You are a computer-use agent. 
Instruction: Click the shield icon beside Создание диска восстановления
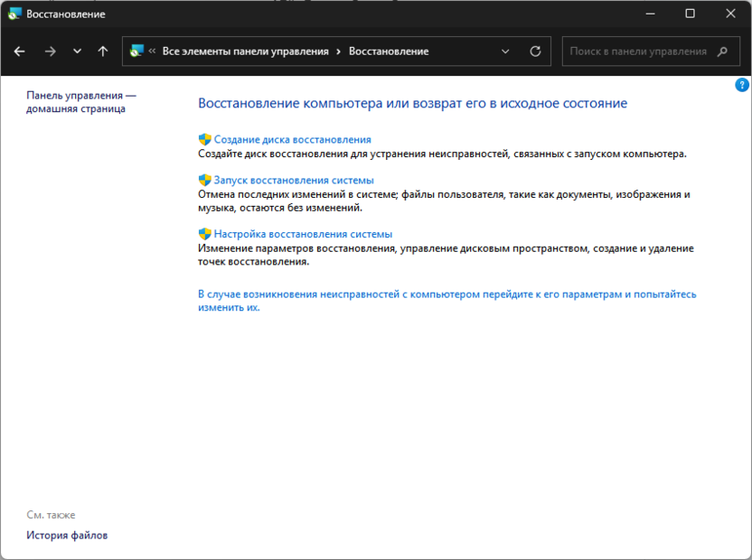pos(204,140)
